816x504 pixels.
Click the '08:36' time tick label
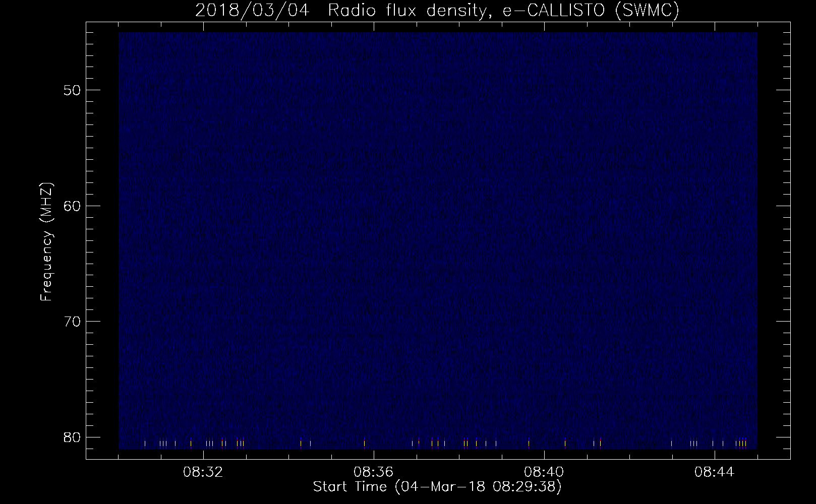point(374,472)
